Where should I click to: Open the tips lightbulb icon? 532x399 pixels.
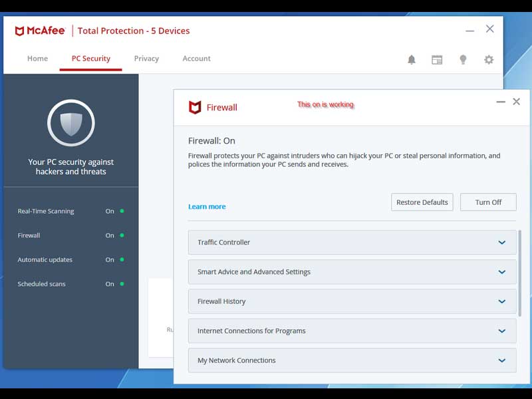pos(463,60)
